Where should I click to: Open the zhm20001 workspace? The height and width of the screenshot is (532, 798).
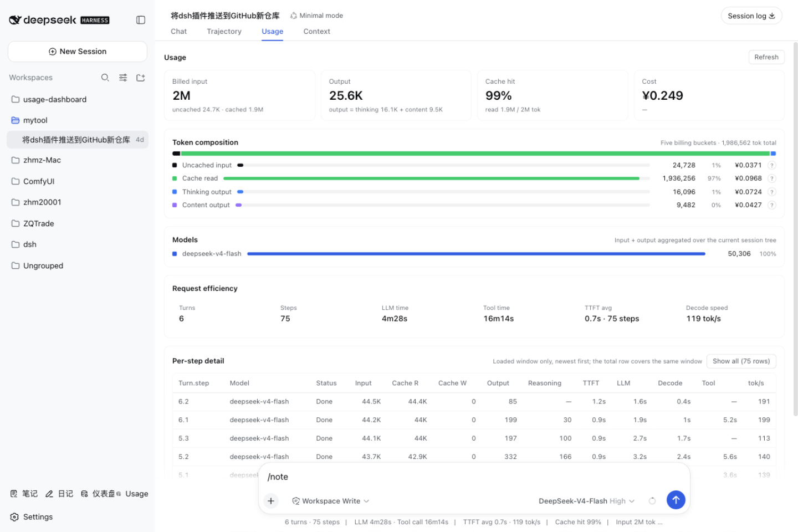(x=78, y=202)
